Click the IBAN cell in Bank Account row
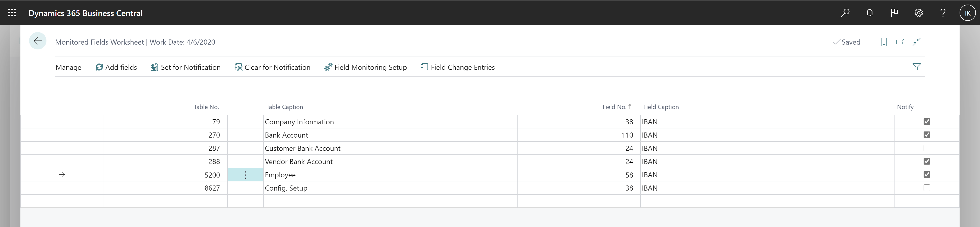The height and width of the screenshot is (227, 980). coord(767,135)
